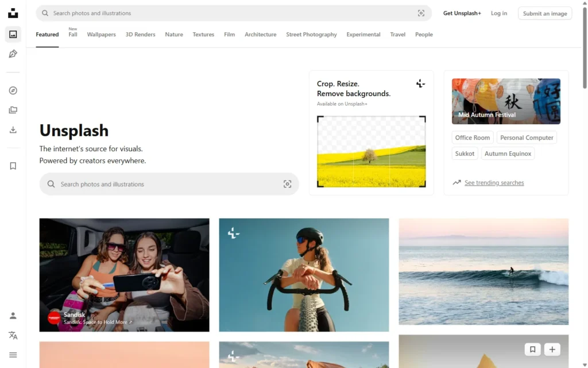Select the Office Room trending tag
The image size is (588, 368).
click(x=473, y=137)
